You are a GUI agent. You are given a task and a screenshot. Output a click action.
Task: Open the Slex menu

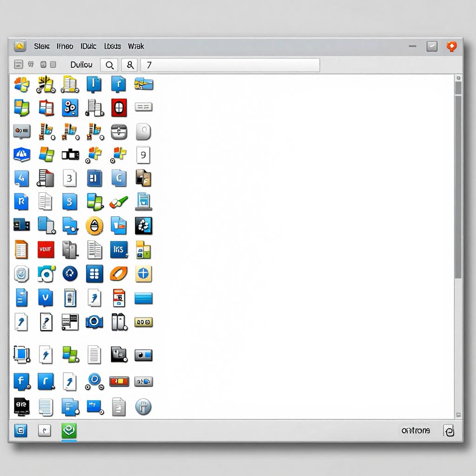[41, 46]
